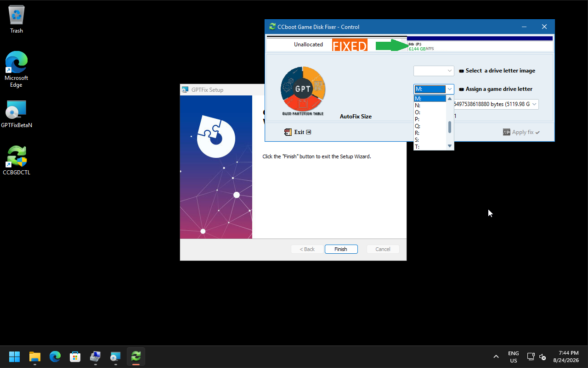The width and height of the screenshot is (588, 368).
Task: Open the muted volume tray icon
Action: click(x=543, y=357)
